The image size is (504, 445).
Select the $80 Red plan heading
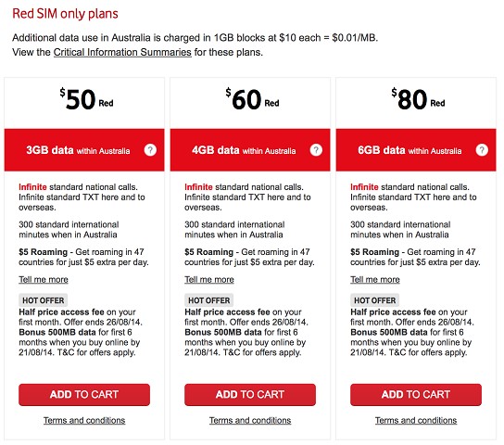click(418, 99)
